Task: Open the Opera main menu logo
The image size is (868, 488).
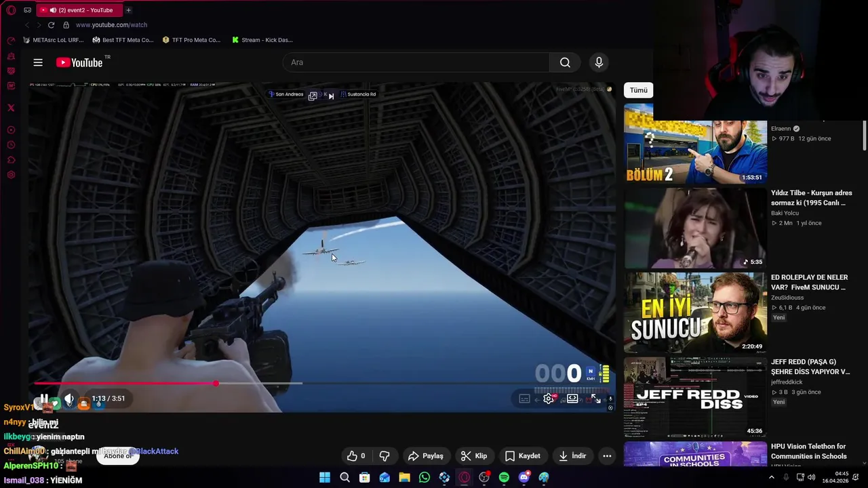Action: pyautogui.click(x=11, y=10)
